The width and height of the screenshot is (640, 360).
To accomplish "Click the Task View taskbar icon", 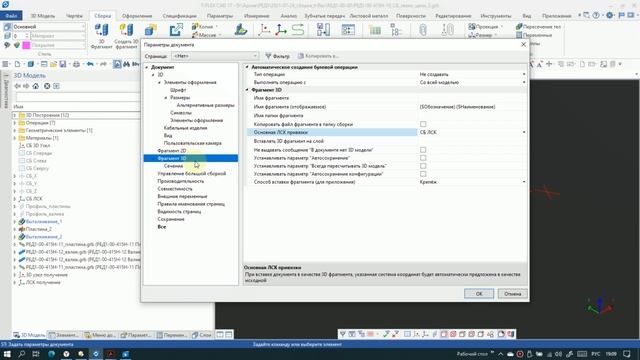I will coord(36,354).
